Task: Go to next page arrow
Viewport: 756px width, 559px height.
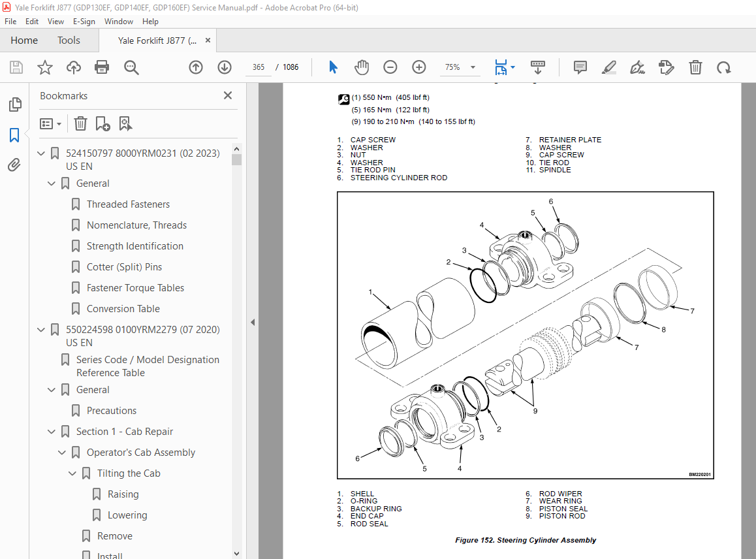Action: point(225,67)
